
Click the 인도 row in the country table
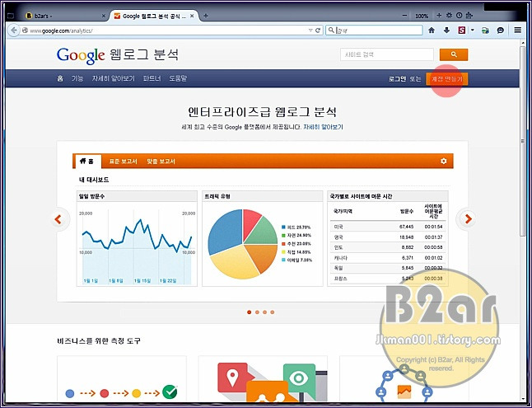point(387,247)
